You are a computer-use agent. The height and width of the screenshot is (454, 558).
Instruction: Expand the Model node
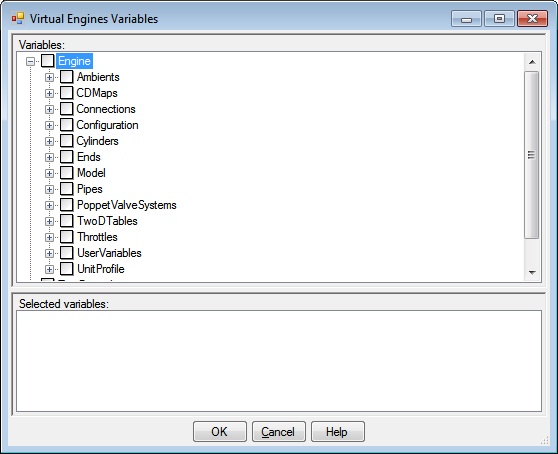tap(49, 173)
